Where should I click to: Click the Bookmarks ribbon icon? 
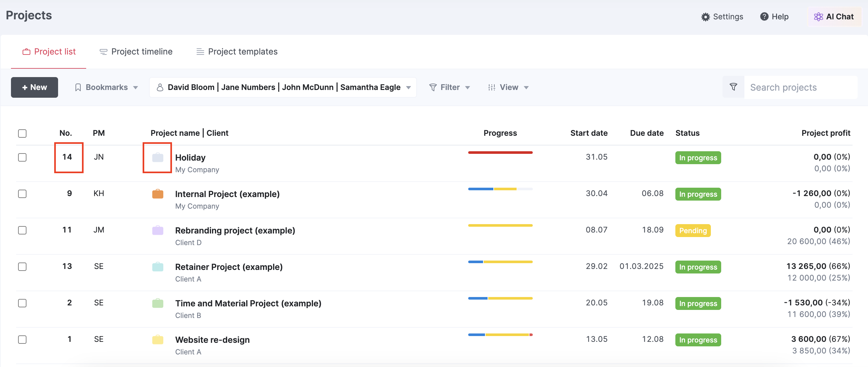coord(78,87)
